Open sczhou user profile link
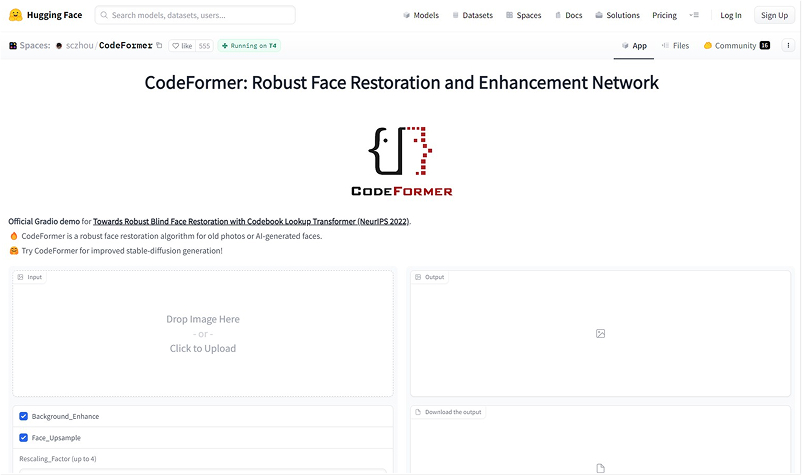Viewport: 802px width, 475px height. (x=80, y=46)
